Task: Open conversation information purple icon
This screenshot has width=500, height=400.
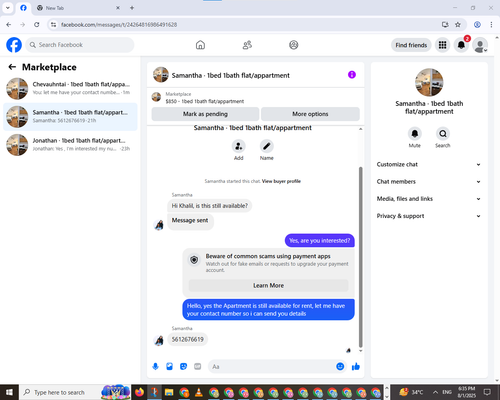Action: (352, 75)
